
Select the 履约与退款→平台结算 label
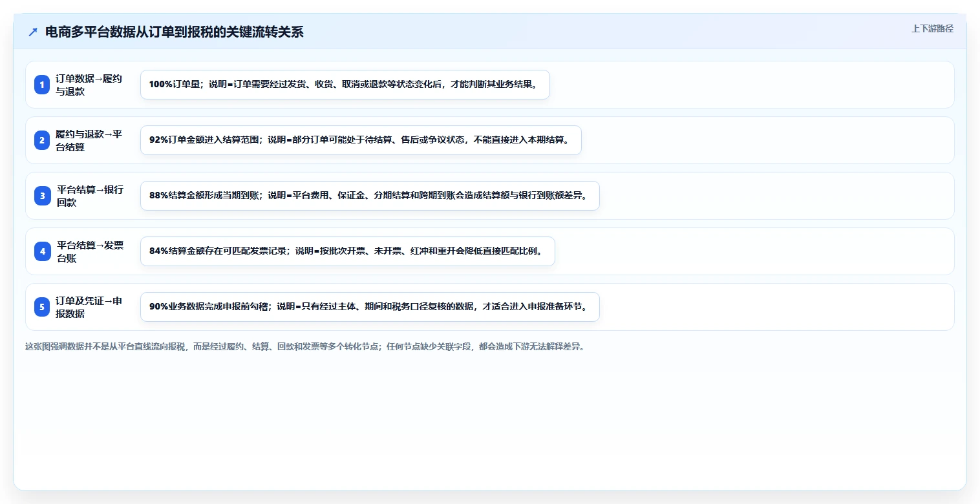click(x=89, y=140)
